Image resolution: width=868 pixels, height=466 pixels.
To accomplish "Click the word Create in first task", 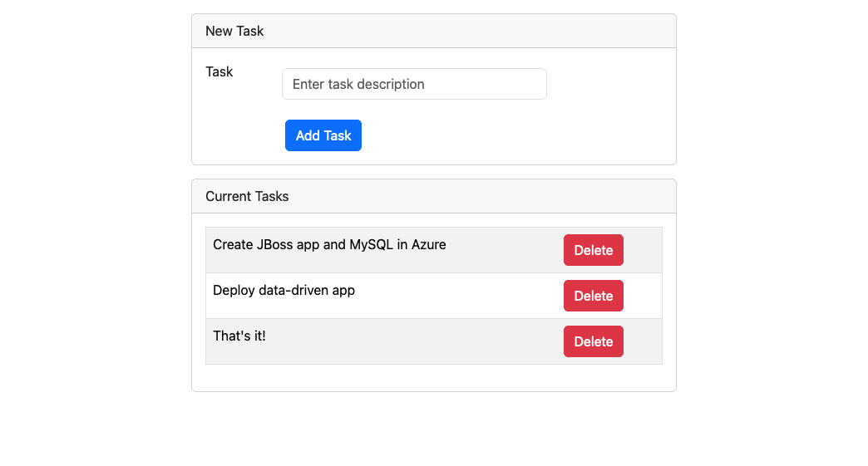I will tap(233, 244).
